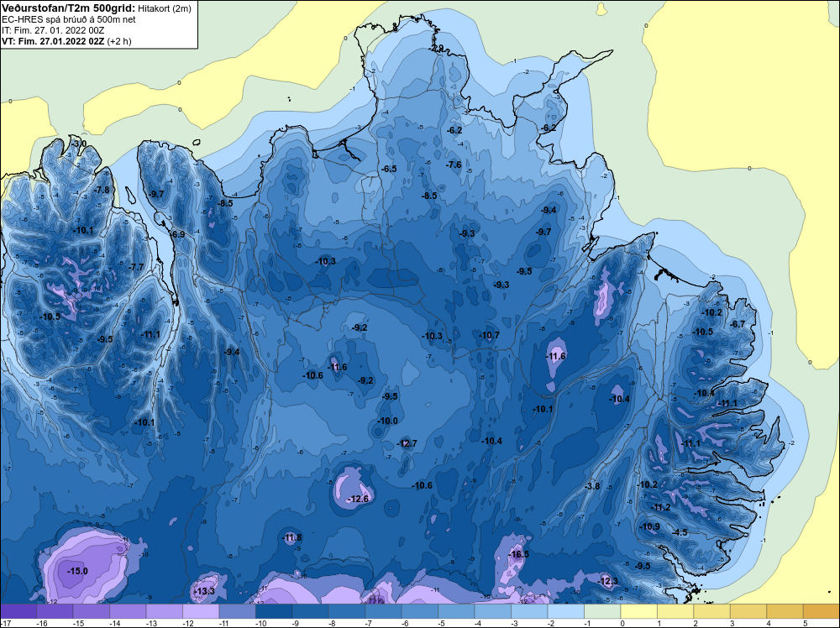The height and width of the screenshot is (628, 840).
Task: Click the -12.7 temperature label
Action: pos(407,443)
